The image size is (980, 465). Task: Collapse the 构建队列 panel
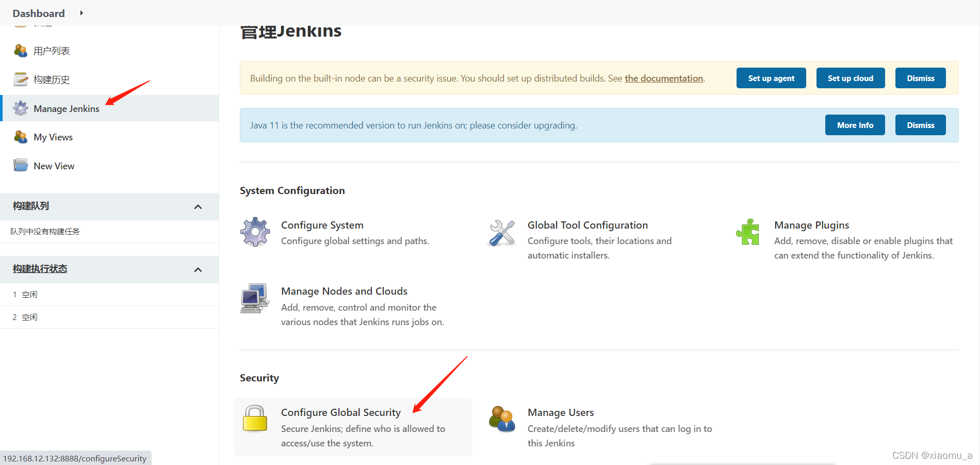[198, 206]
